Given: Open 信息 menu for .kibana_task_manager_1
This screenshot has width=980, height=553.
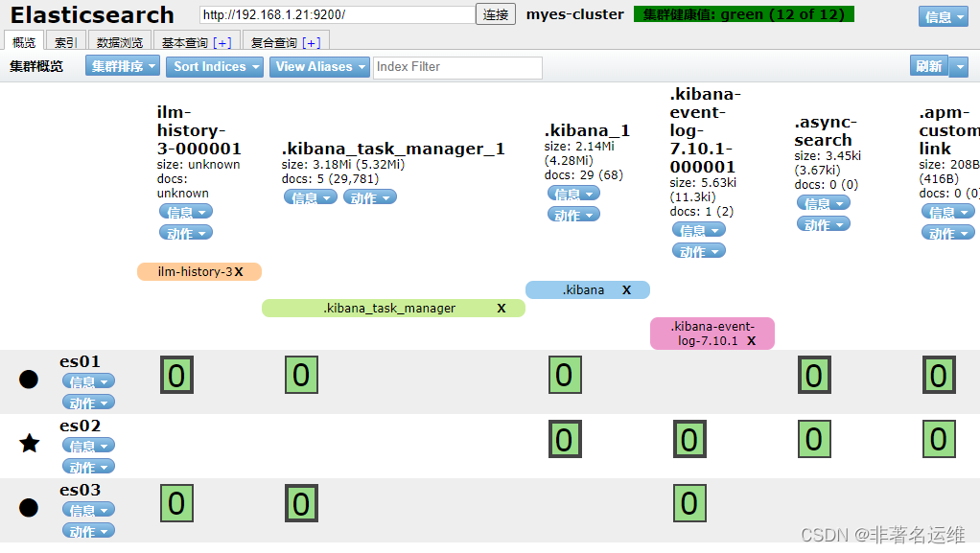Looking at the screenshot, I should pos(311,197).
